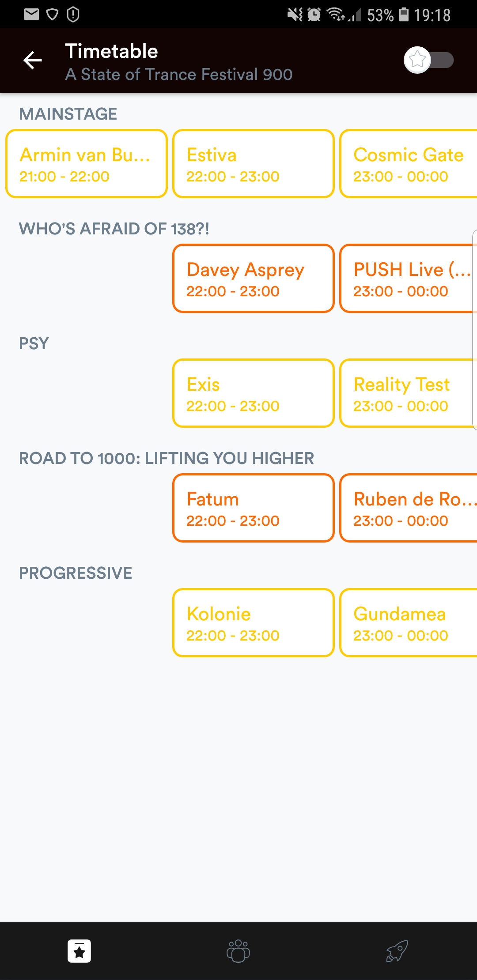Tap the alarm clock status icon
Screen dimensions: 477x980
pyautogui.click(x=314, y=15)
